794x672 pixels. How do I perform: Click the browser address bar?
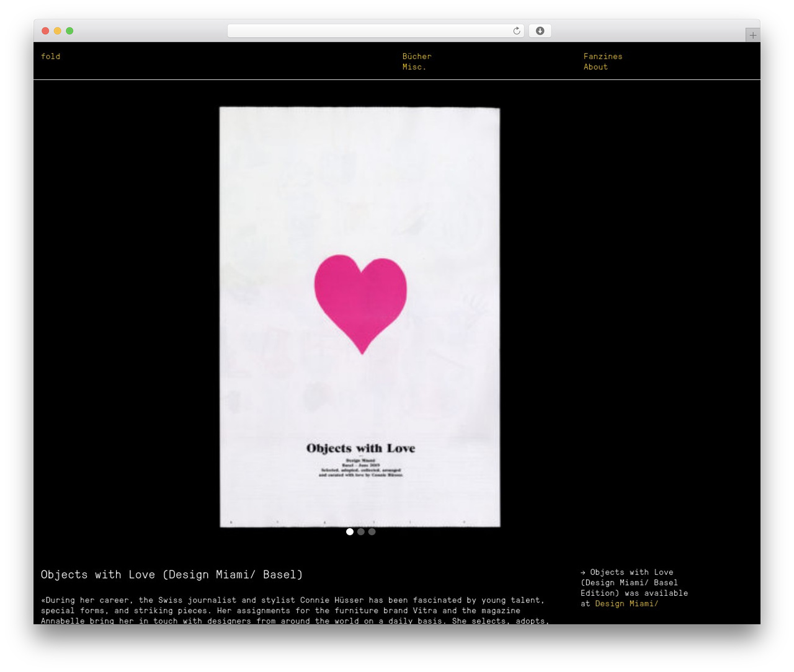coord(375,31)
